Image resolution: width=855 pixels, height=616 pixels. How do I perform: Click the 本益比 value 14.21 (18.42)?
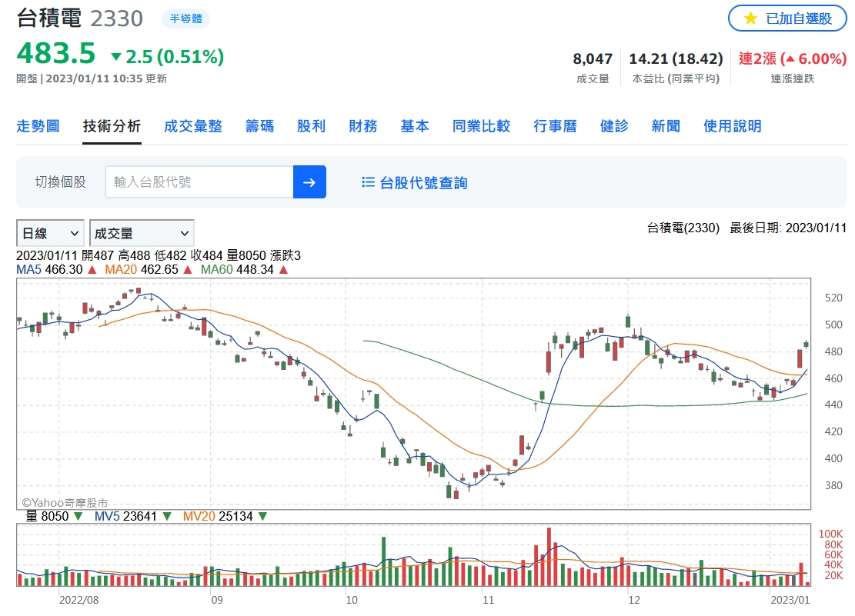coord(676,59)
